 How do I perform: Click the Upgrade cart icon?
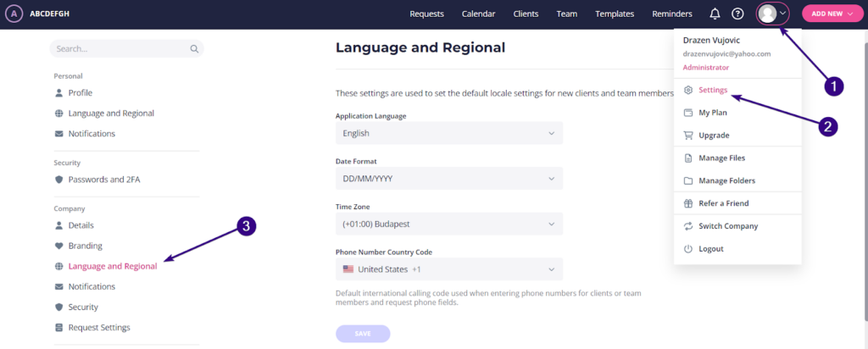point(688,136)
